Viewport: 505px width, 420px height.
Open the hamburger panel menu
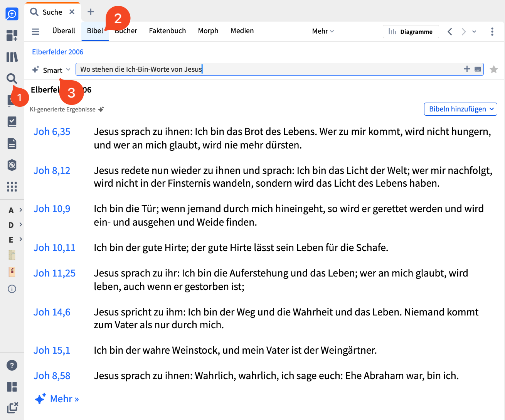coord(35,32)
